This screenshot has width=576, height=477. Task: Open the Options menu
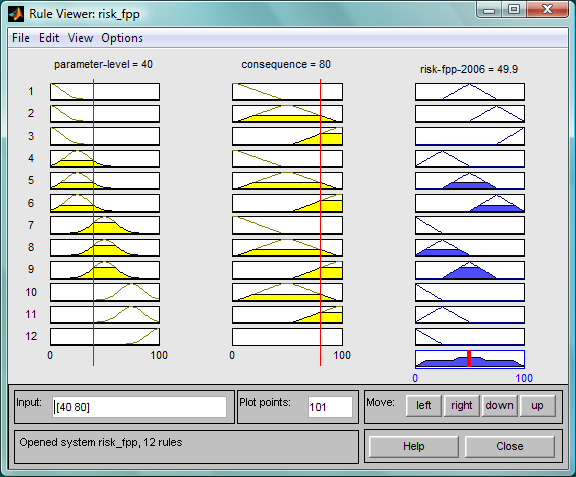(122, 38)
